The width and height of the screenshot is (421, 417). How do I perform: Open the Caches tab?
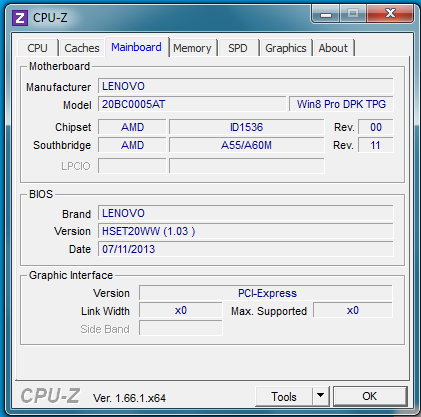pos(82,48)
